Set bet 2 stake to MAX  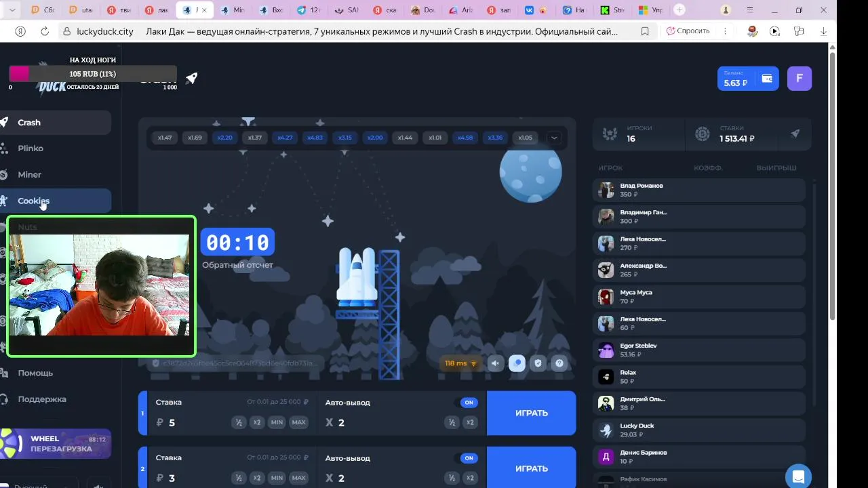(298, 478)
